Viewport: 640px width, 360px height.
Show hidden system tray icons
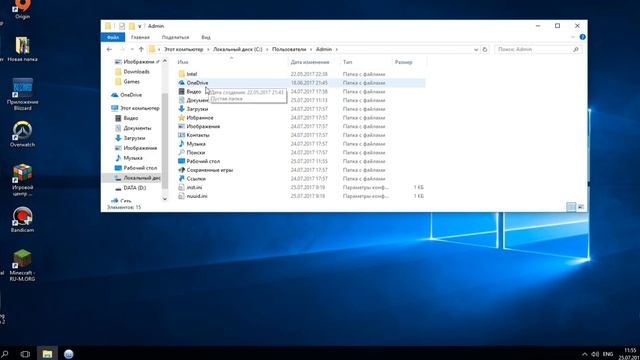(x=584, y=354)
